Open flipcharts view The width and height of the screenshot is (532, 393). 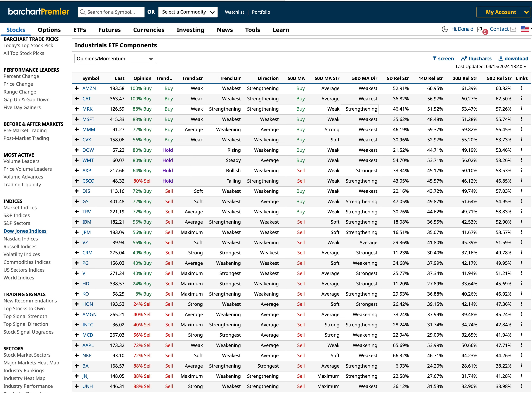point(476,58)
